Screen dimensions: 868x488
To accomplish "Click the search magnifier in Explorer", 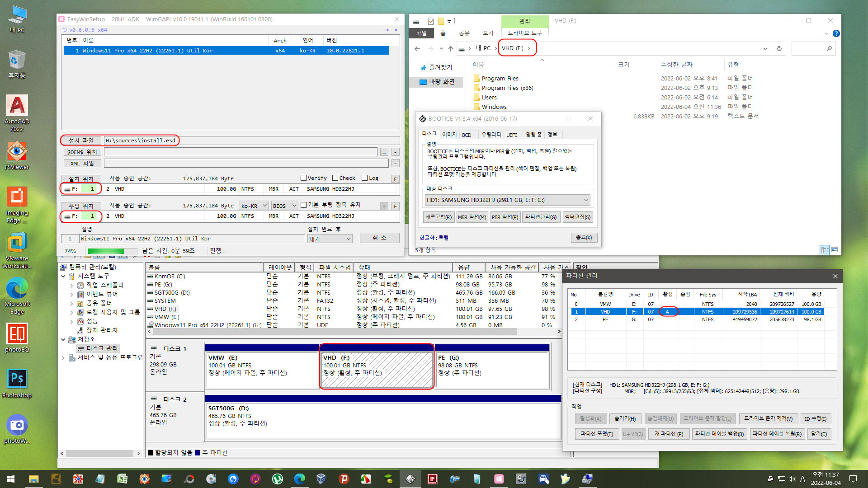I will 829,49.
